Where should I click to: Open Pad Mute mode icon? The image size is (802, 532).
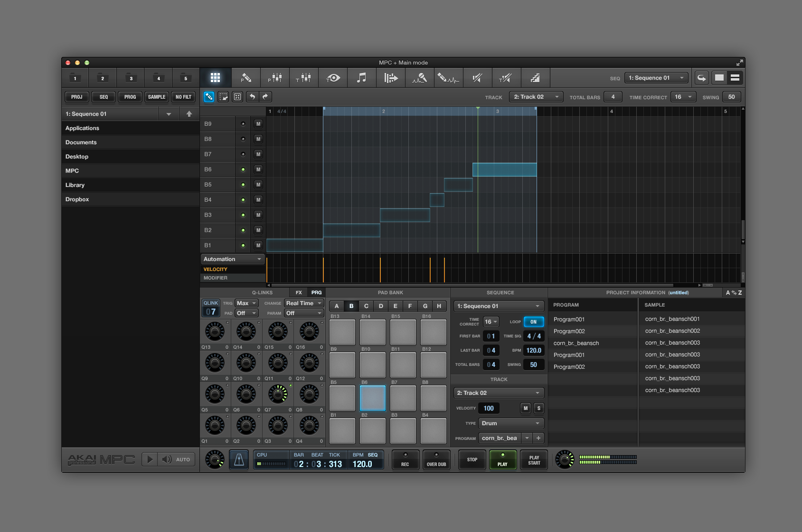coord(478,78)
